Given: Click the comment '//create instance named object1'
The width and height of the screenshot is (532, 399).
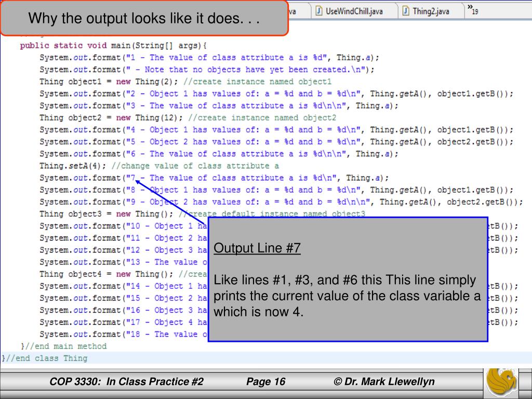Looking at the screenshot, I should pos(257,82).
